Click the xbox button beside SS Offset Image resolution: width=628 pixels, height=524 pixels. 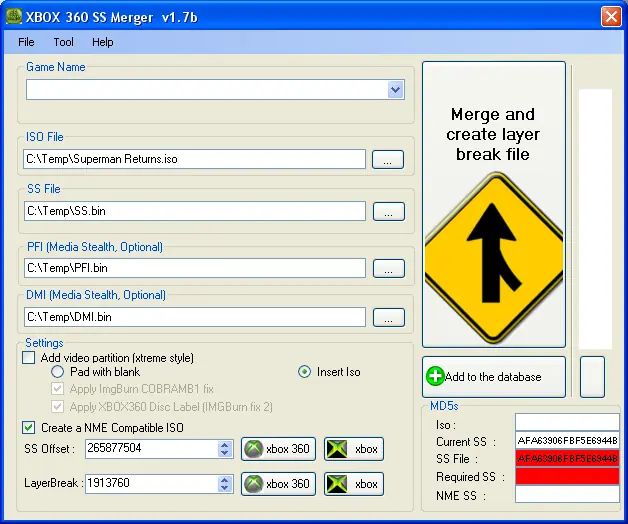point(354,449)
